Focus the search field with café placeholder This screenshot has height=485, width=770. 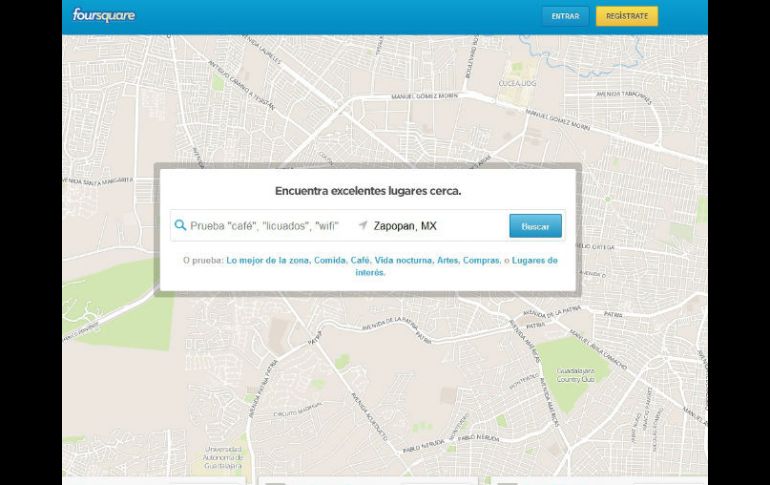[265, 226]
